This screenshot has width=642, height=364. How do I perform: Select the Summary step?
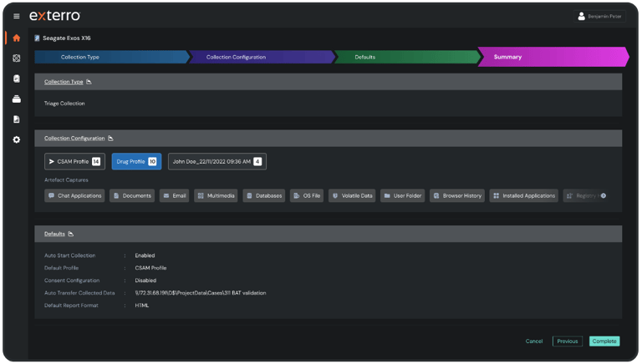553,57
